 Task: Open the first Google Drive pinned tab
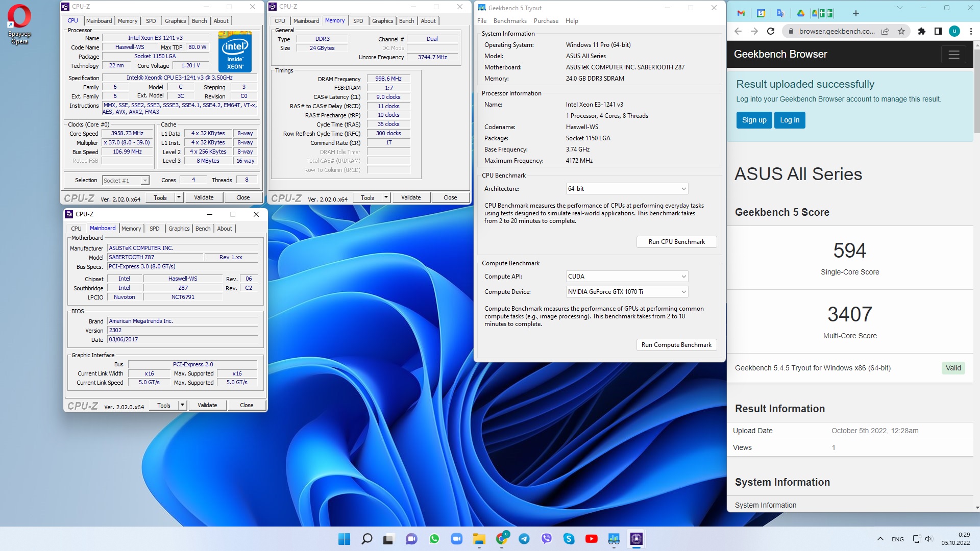click(x=800, y=13)
